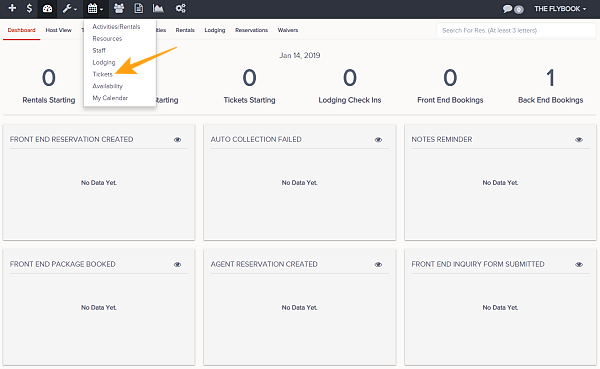This screenshot has height=369, width=600.
Task: Open the chat messages icon
Action: [507, 9]
